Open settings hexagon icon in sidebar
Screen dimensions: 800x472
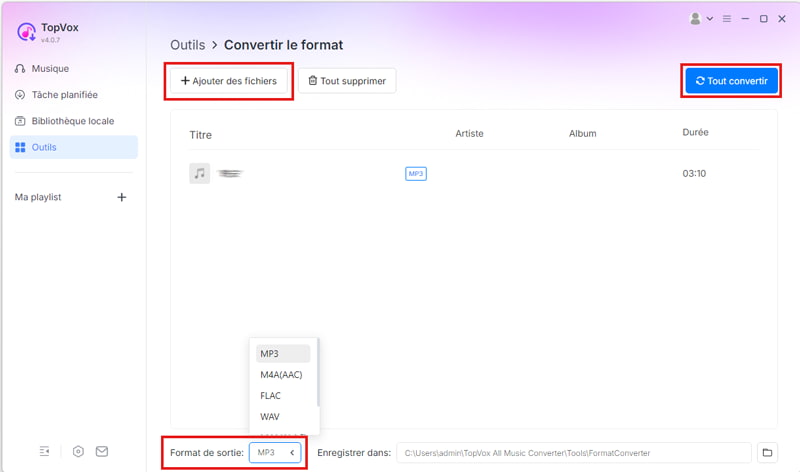[78, 451]
